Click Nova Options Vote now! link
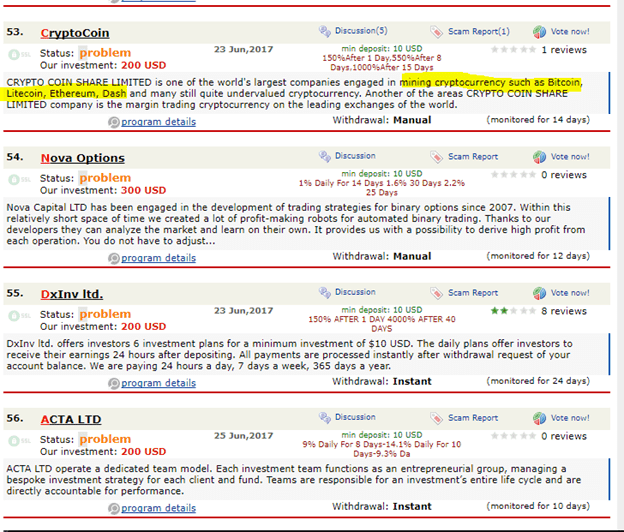The image size is (624, 532). [x=570, y=156]
